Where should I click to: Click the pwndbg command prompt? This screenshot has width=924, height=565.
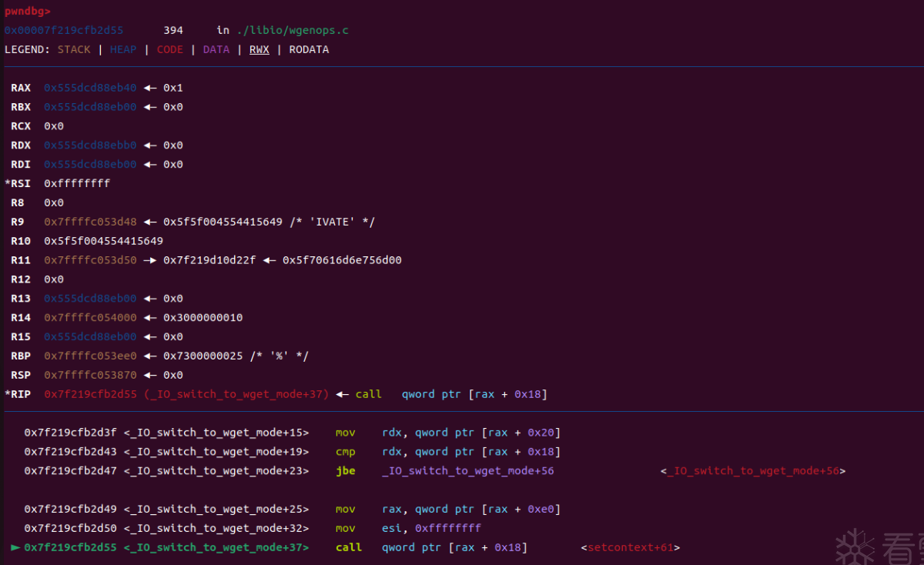[27, 11]
